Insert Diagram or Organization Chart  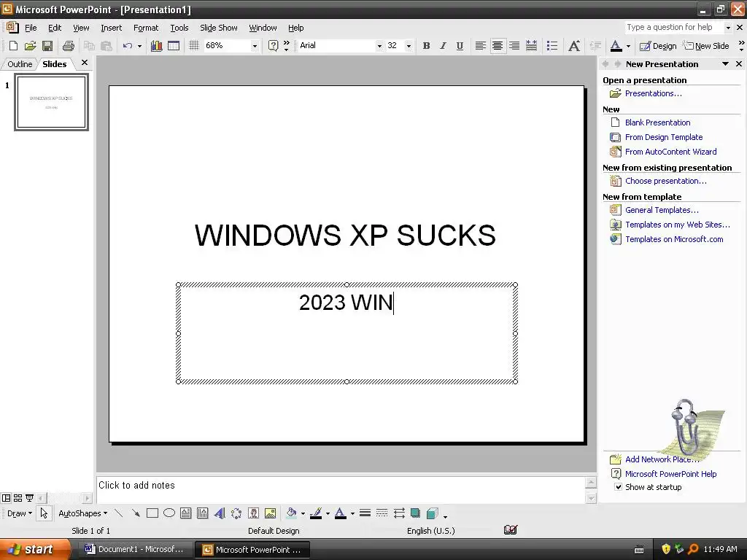[x=236, y=513]
